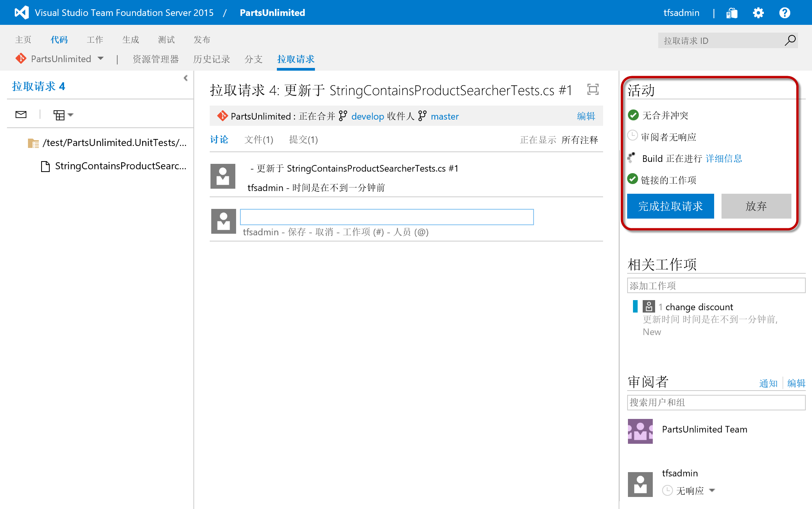
Task: Open the 所有注释 filter
Action: [x=579, y=140]
